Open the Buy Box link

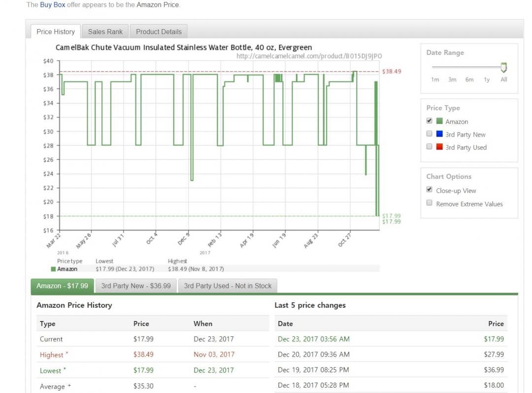[x=53, y=5]
